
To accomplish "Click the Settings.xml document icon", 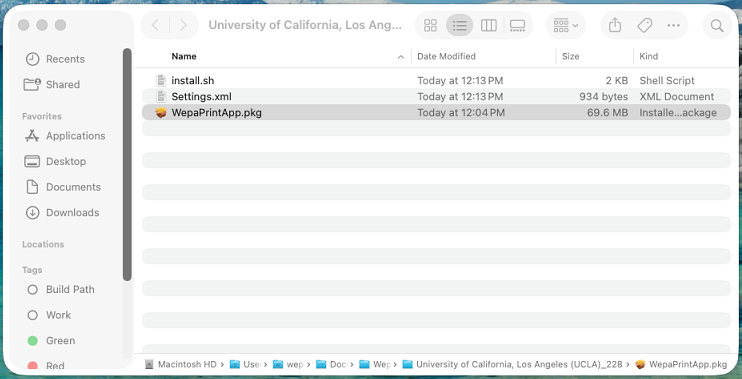I will tap(161, 97).
